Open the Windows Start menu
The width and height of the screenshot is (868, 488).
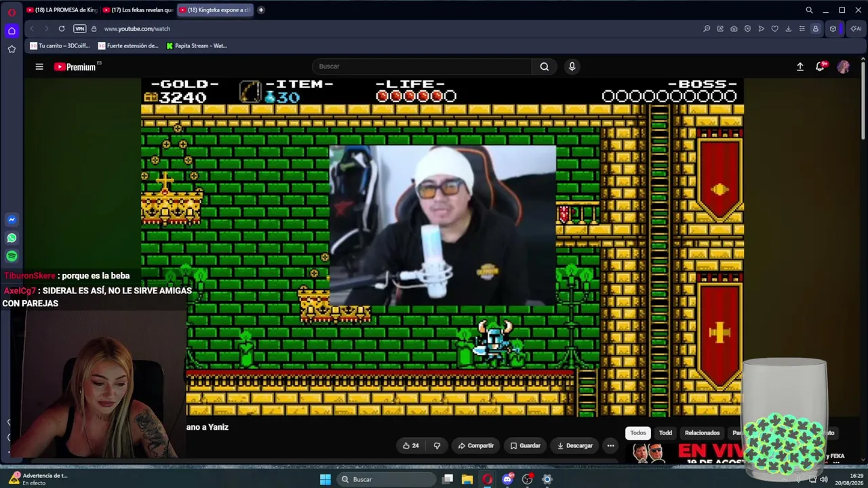(x=325, y=479)
